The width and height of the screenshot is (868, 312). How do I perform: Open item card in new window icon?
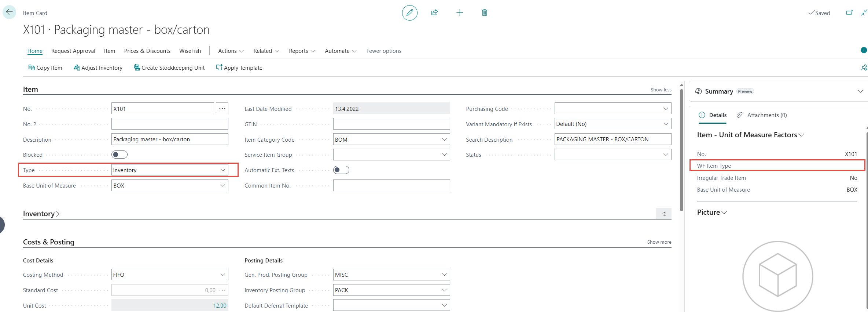point(849,13)
